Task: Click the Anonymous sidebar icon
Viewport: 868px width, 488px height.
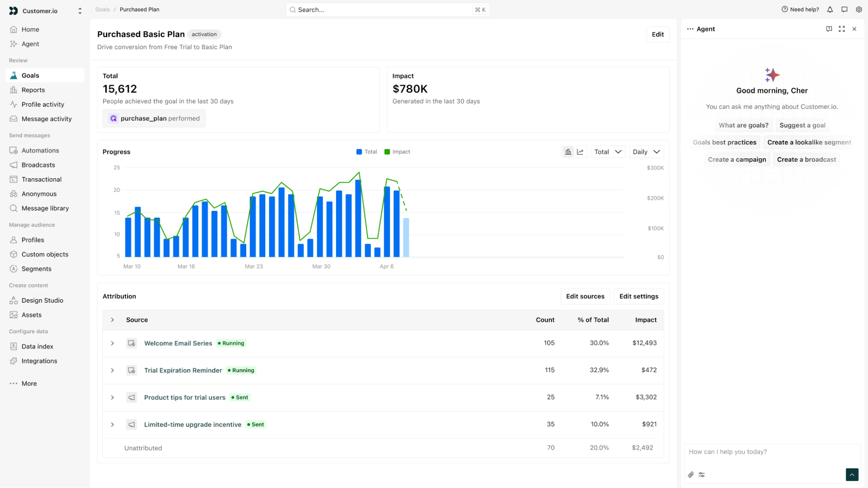Action: (x=13, y=194)
